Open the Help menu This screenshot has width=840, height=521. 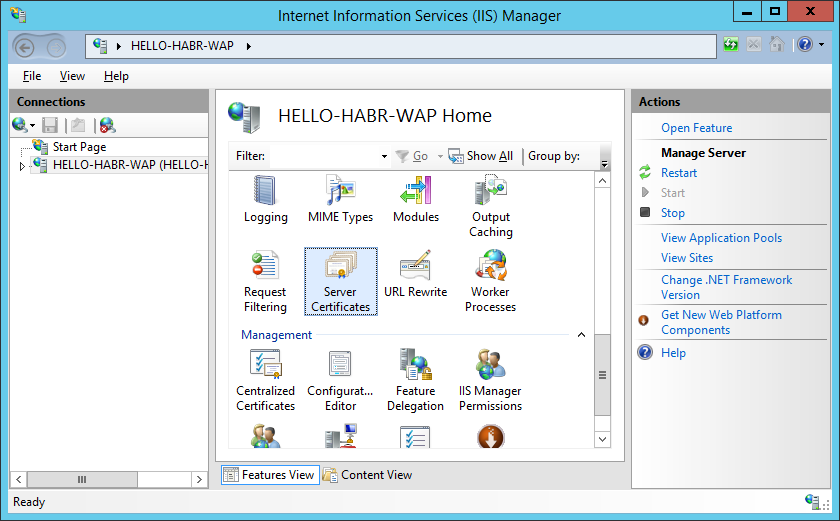point(116,76)
